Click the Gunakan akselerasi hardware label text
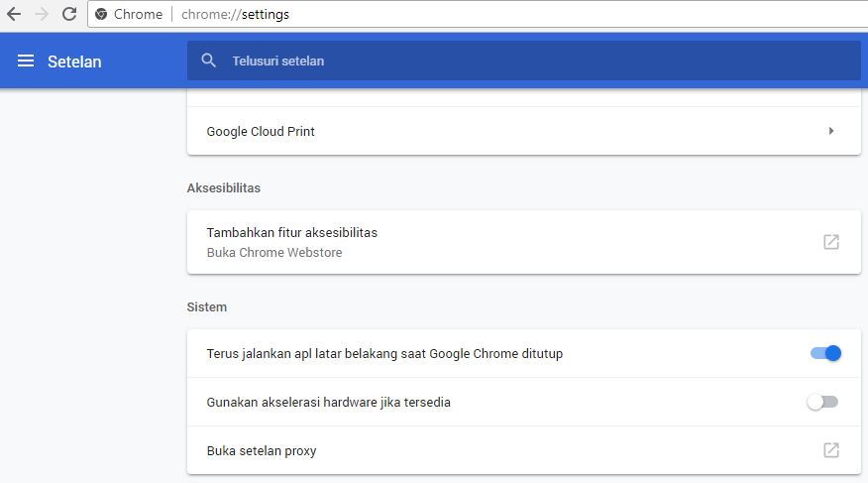This screenshot has height=483, width=868. [x=328, y=402]
